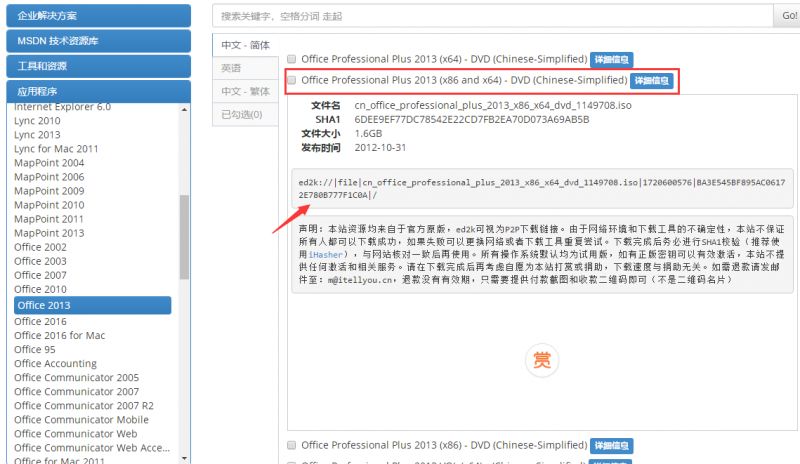Tick the x86 and x64 DVD checkbox
The height and width of the screenshot is (464, 800).
291,80
